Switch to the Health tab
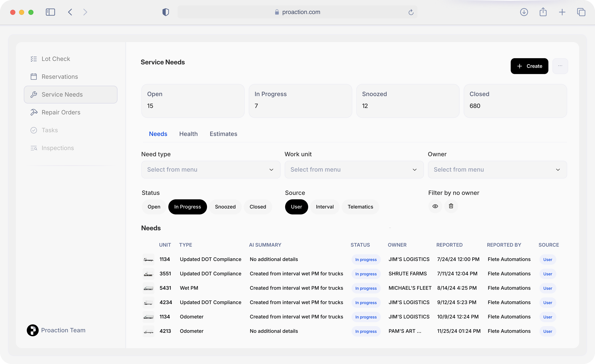 click(x=188, y=134)
